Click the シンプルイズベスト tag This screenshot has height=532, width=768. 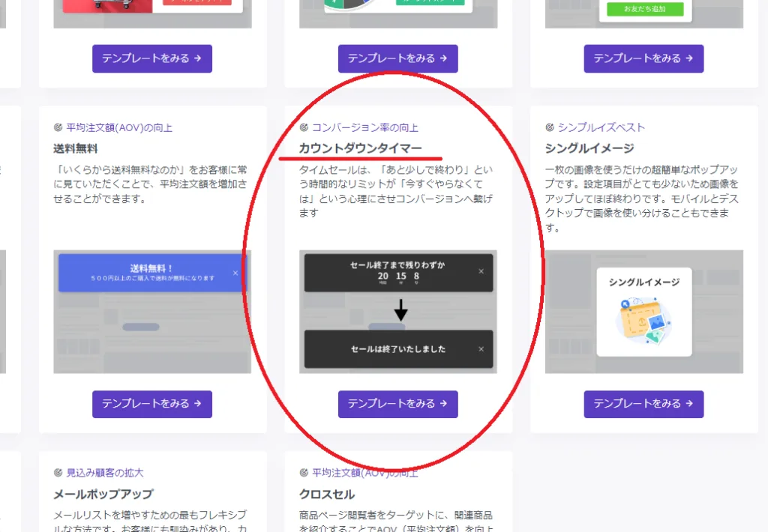(601, 127)
